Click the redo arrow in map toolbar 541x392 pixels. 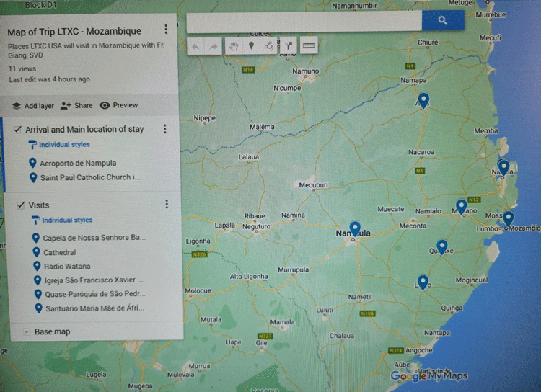[x=214, y=46]
